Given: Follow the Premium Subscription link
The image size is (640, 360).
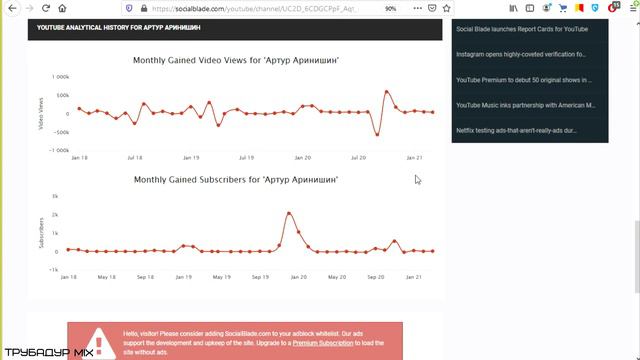Looking at the screenshot, I should pyautogui.click(x=323, y=343).
